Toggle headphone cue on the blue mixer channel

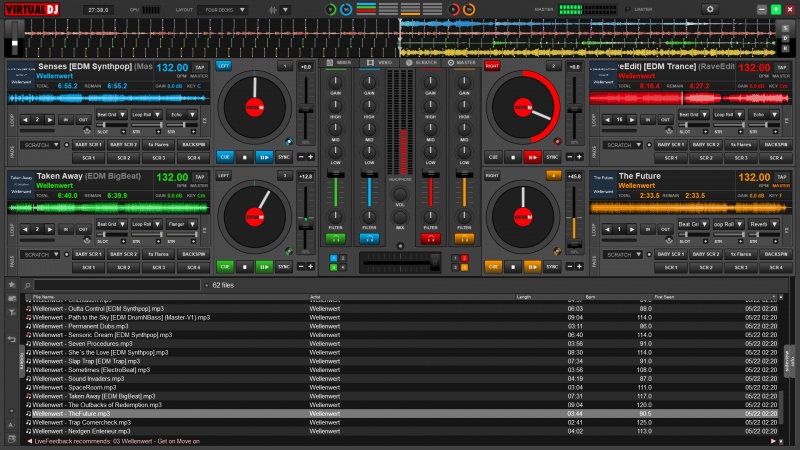click(369, 238)
